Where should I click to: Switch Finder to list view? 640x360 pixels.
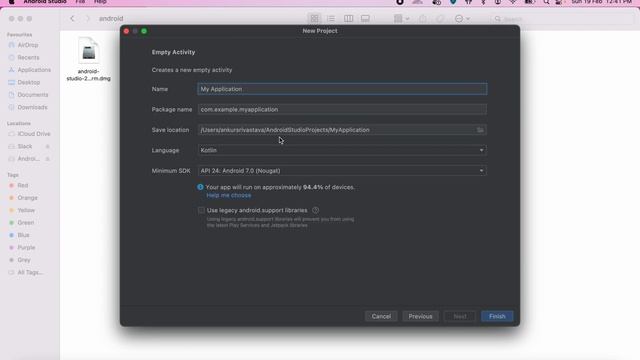(x=331, y=19)
